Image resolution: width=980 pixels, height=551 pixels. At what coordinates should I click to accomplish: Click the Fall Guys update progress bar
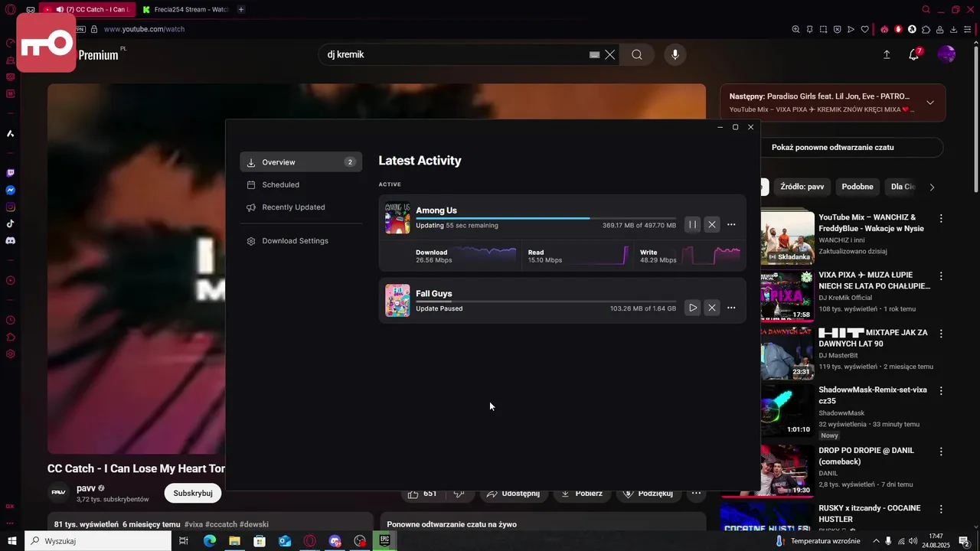pyautogui.click(x=546, y=302)
